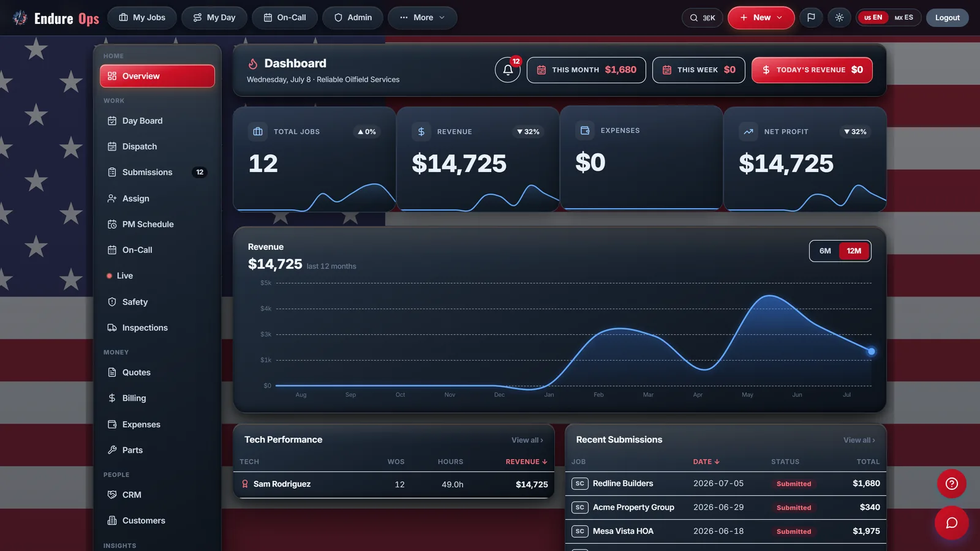Open the notifications bell icon

508,70
